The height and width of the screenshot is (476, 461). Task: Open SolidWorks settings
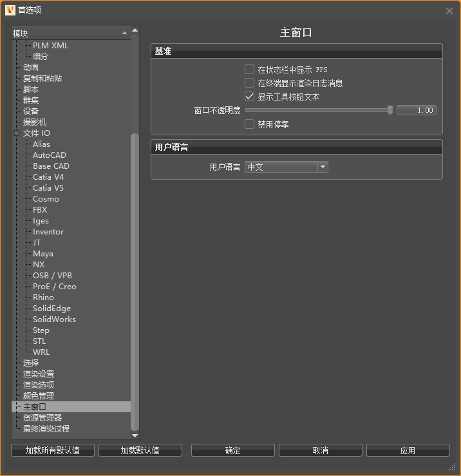click(54, 319)
